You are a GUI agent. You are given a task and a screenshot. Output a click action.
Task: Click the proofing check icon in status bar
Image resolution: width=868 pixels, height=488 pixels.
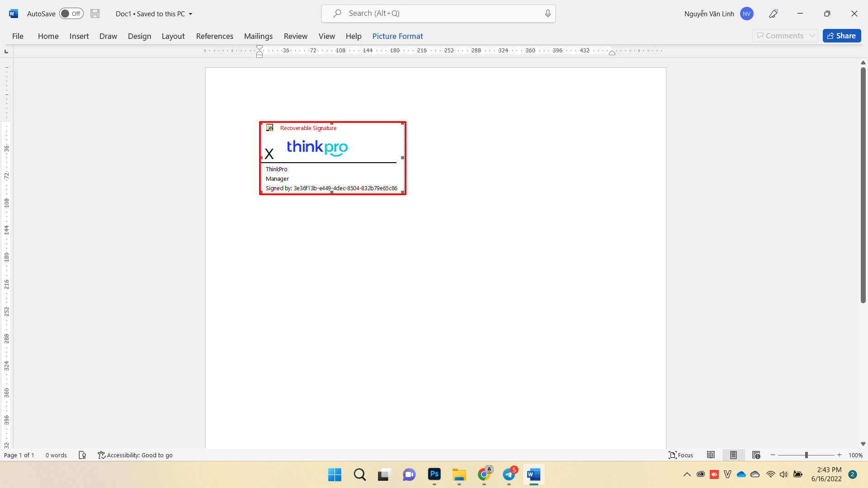[x=82, y=455]
